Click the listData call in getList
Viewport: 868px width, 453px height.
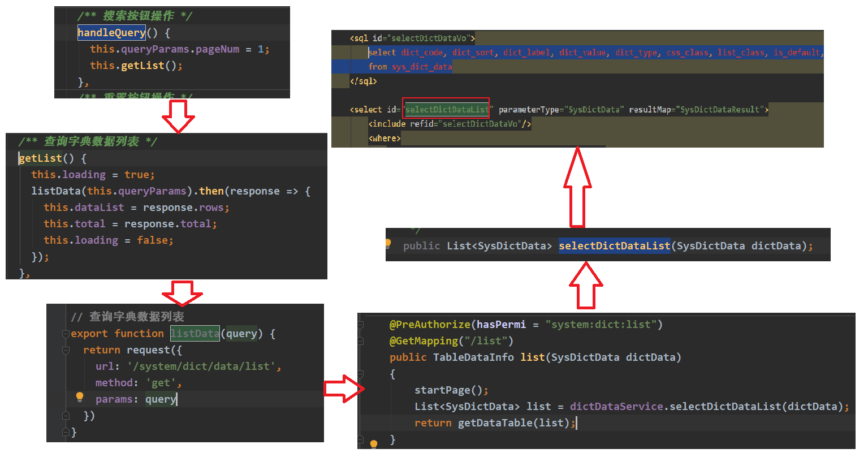tap(56, 191)
